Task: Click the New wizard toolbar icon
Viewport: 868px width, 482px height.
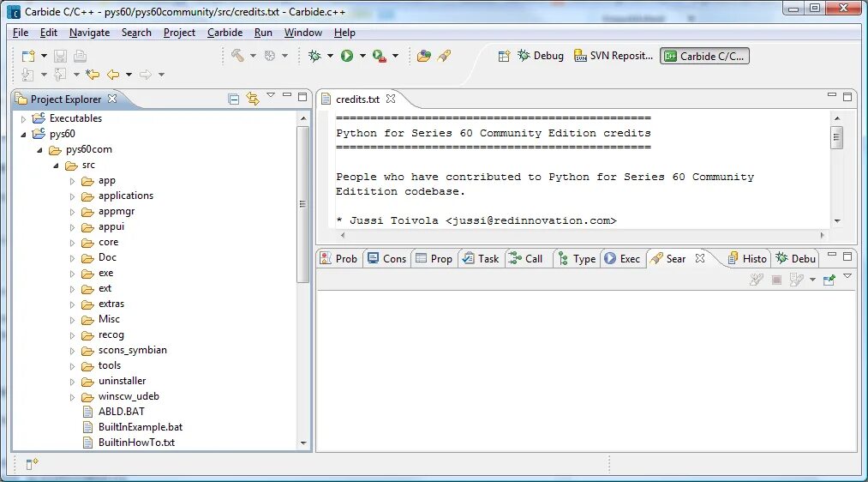Action: point(27,56)
